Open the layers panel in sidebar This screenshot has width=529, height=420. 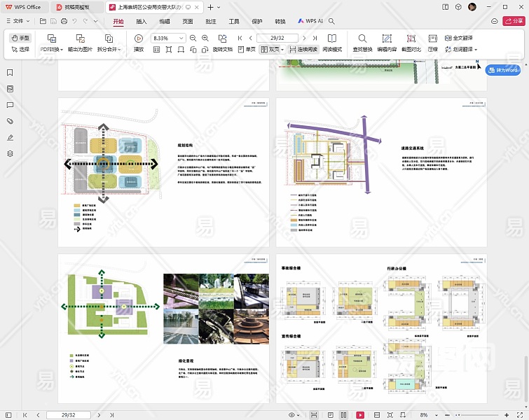pos(10,153)
